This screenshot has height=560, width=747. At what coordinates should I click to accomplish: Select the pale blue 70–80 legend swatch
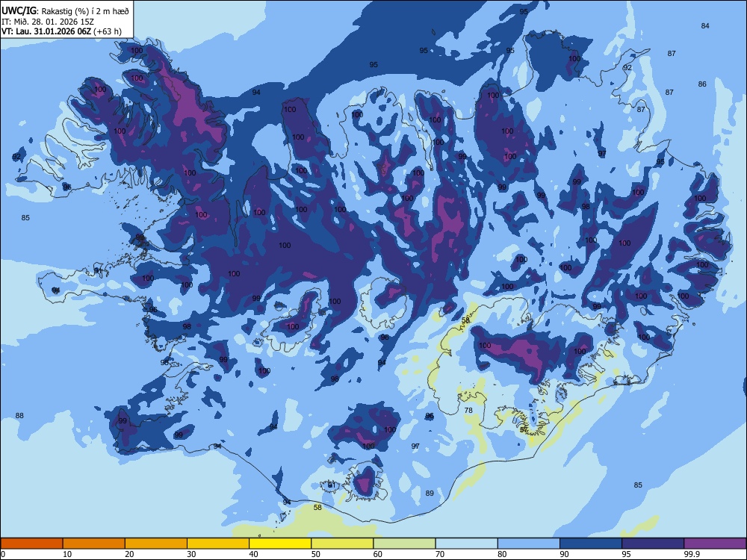click(466, 544)
